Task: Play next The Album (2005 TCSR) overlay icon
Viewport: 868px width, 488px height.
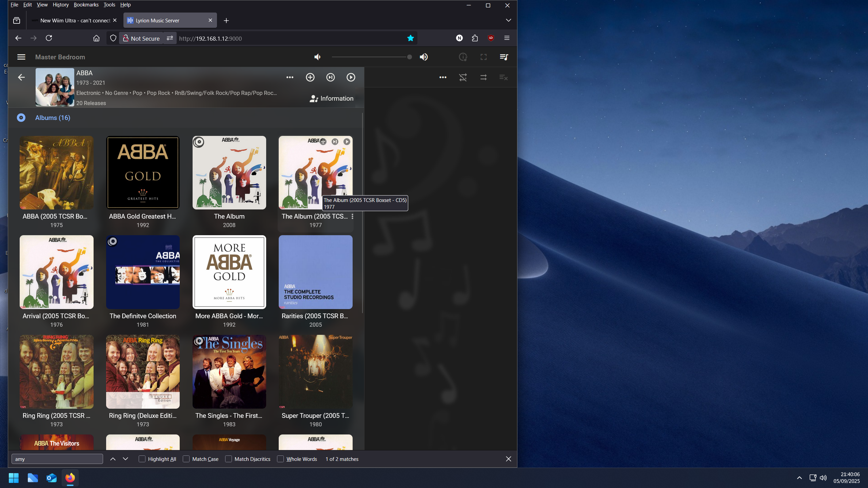Action: [x=335, y=142]
